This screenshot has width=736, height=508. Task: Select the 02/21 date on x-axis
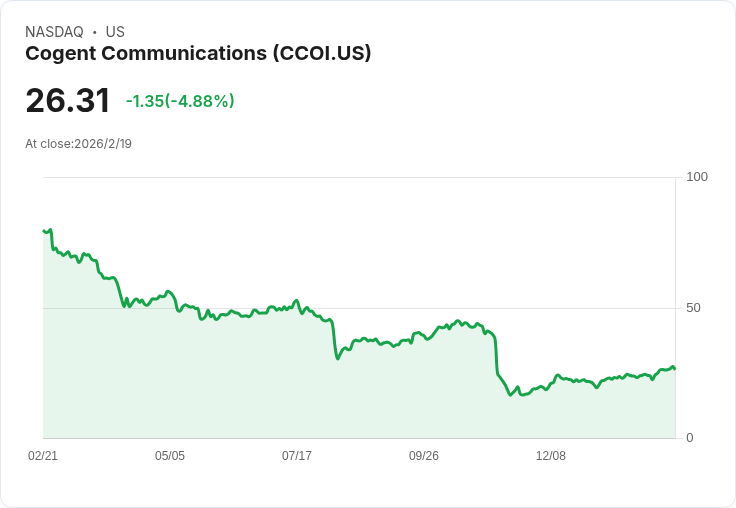43,456
